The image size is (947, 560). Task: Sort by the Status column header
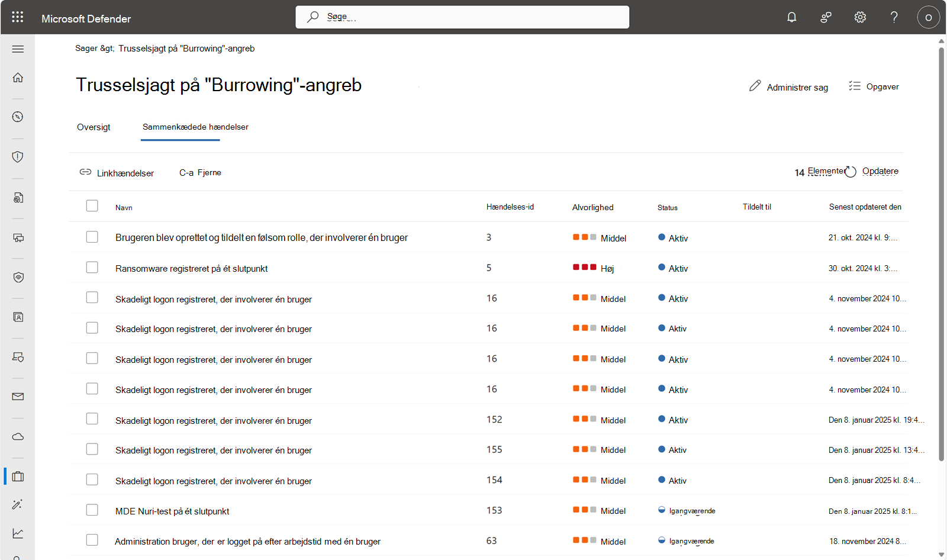click(668, 208)
